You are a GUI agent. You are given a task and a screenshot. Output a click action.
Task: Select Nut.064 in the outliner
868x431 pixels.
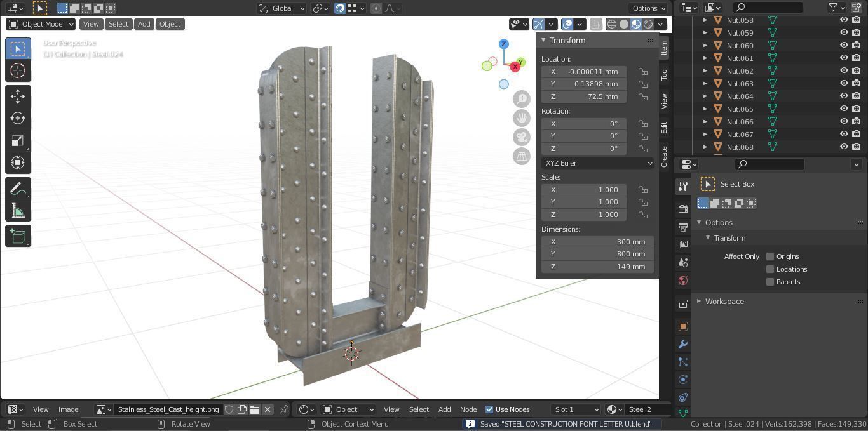(x=740, y=96)
